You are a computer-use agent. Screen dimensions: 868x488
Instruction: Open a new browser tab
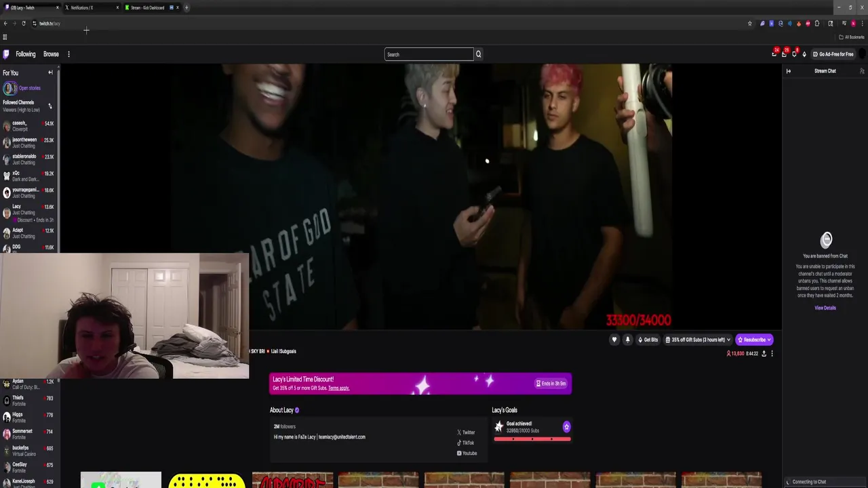point(186,7)
